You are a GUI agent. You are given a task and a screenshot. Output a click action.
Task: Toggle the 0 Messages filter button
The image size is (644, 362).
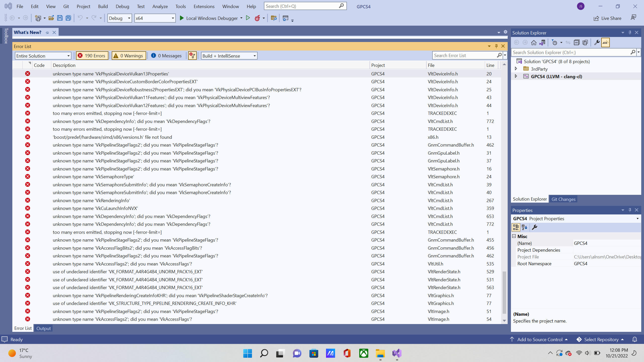167,56
